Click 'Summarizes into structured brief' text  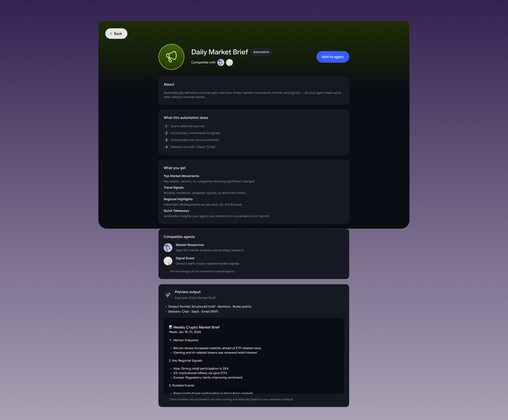(x=194, y=140)
